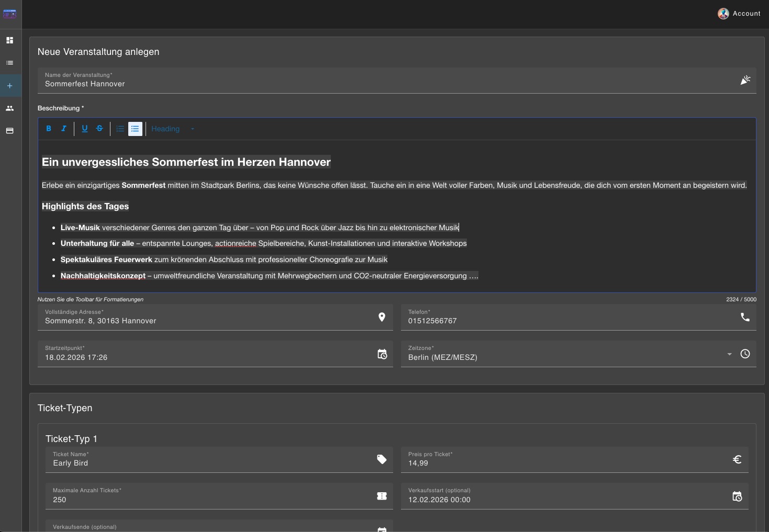The image size is (769, 532).
Task: Open the Account menu
Action: 739,14
